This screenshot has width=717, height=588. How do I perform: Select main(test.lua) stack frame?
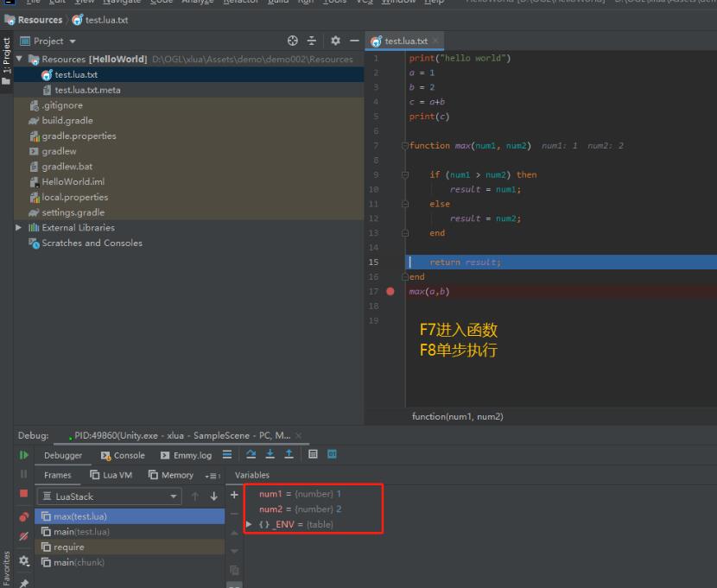point(130,532)
